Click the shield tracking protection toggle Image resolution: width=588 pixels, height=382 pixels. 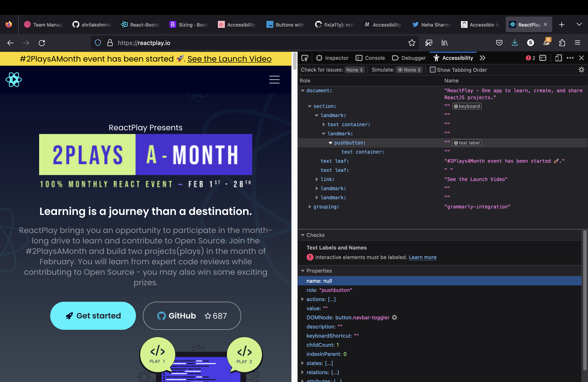[x=98, y=42]
